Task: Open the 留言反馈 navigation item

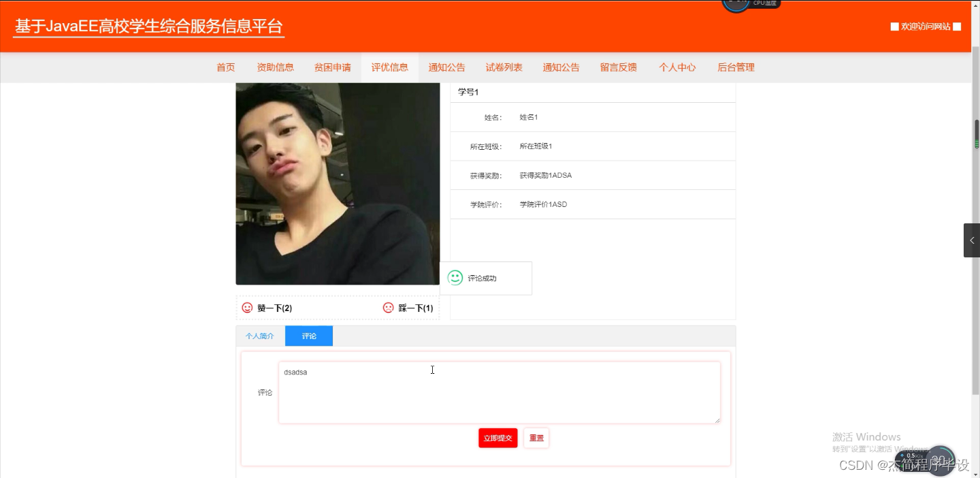Action: coord(618,67)
